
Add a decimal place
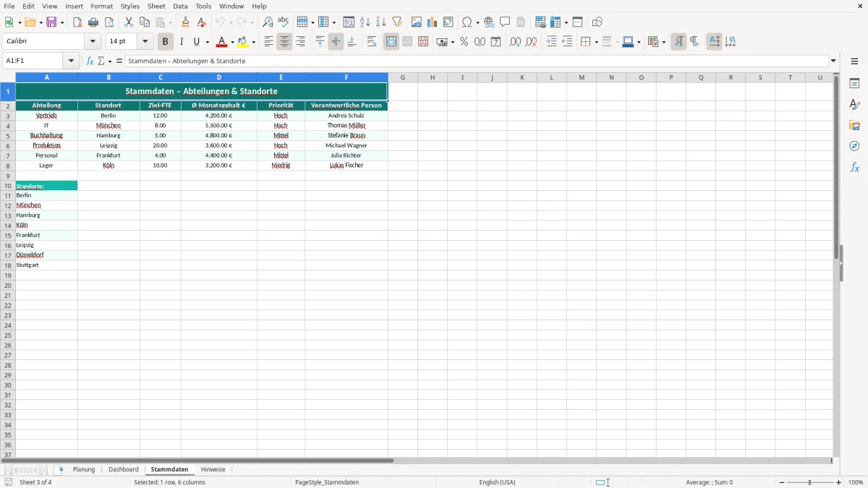tap(515, 42)
